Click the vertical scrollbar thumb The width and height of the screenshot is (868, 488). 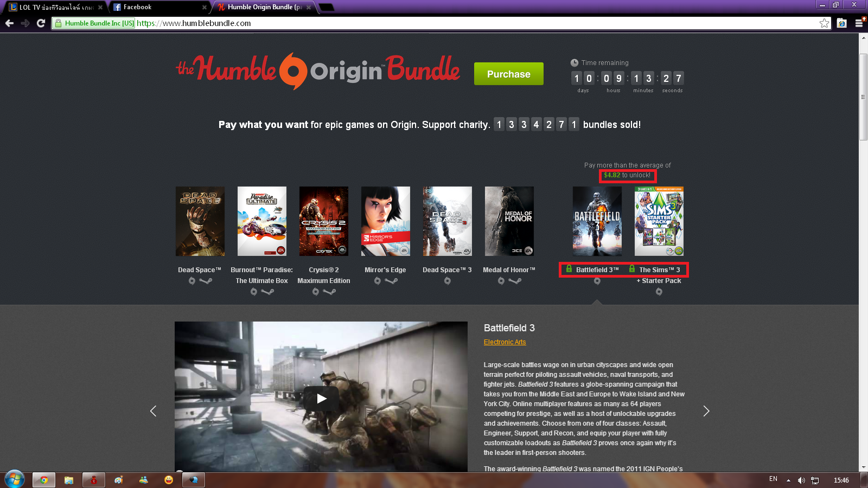tap(863, 97)
